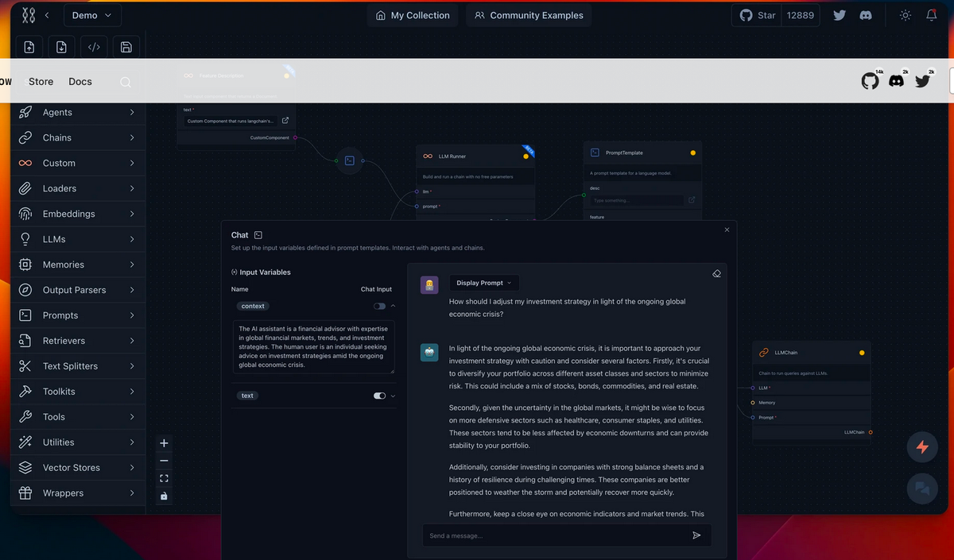The width and height of the screenshot is (954, 560).
Task: Click the save flow floppy disk icon
Action: click(x=126, y=47)
